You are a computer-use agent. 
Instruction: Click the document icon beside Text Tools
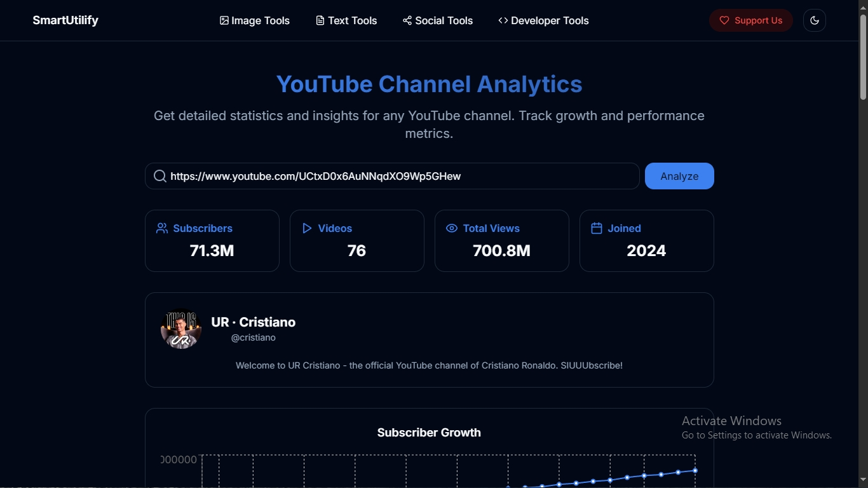[320, 20]
